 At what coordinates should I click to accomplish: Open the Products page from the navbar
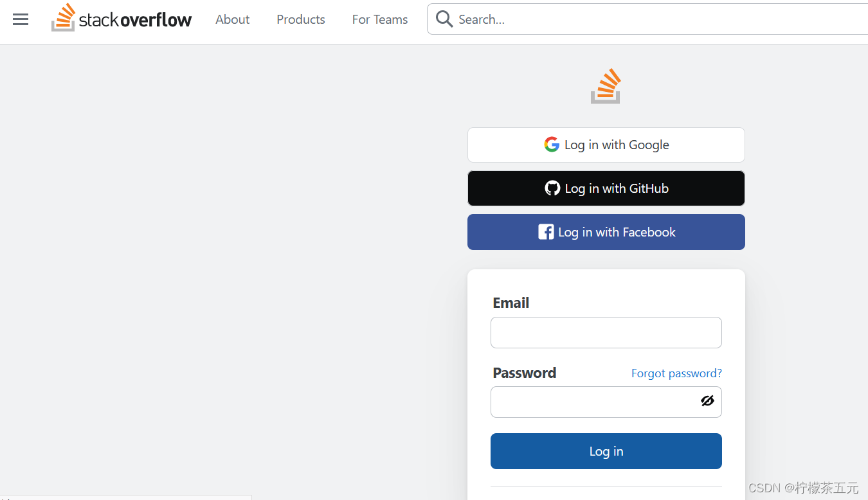300,19
